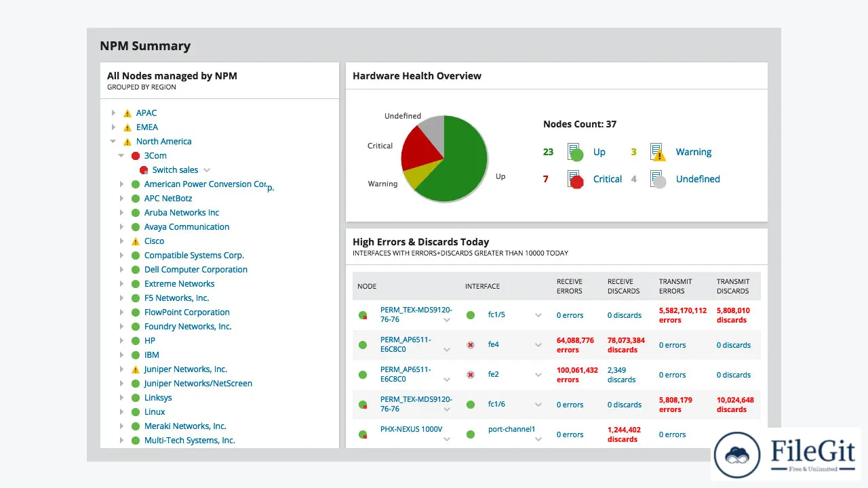Image resolution: width=868 pixels, height=488 pixels.
Task: Click the APAC warning status icon
Action: click(127, 113)
